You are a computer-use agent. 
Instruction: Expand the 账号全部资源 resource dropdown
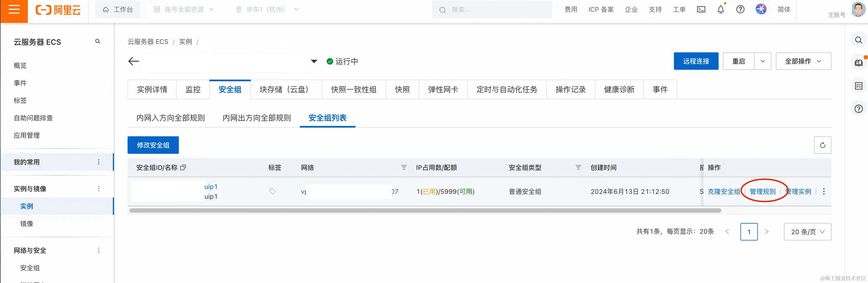tap(184, 9)
